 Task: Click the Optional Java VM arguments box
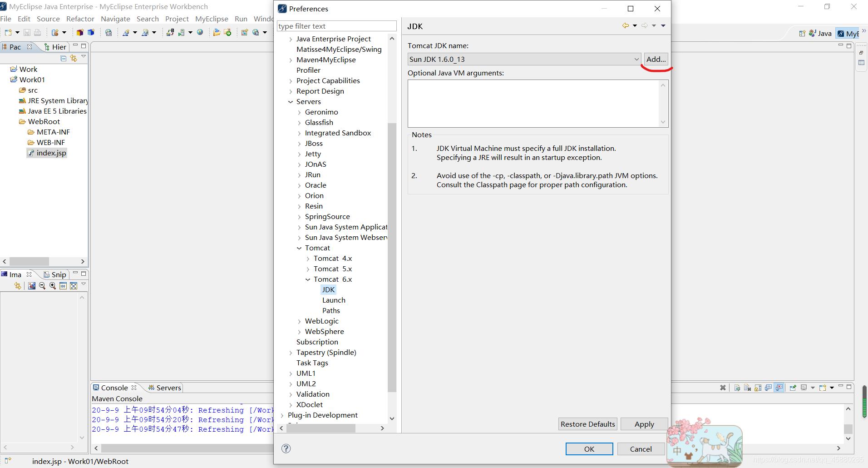pos(534,104)
